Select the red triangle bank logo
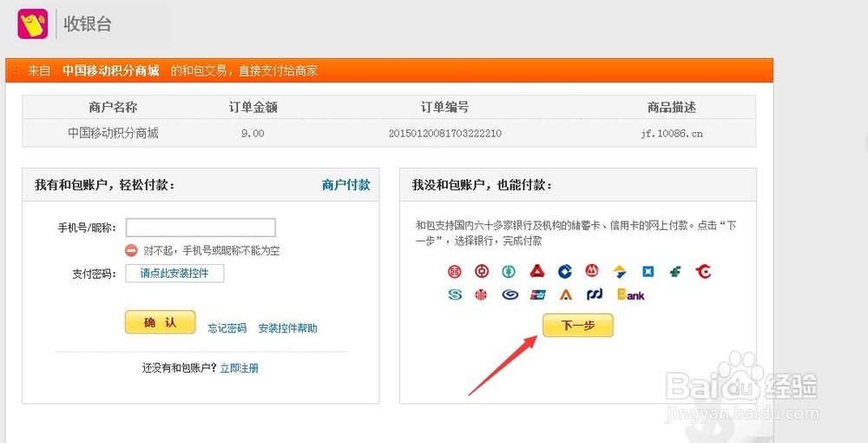This screenshot has width=868, height=443. coord(536,271)
